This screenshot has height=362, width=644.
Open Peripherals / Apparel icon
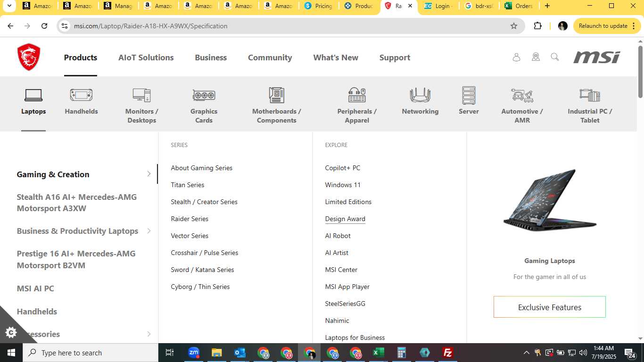[x=357, y=95]
